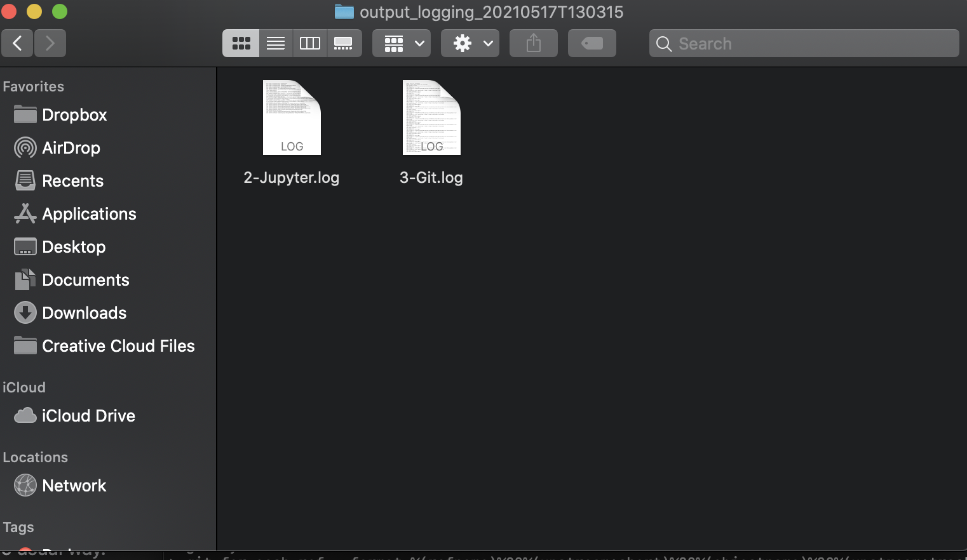Image resolution: width=967 pixels, height=560 pixels.
Task: Select the 2-Jupyter.log file
Action: tap(291, 117)
